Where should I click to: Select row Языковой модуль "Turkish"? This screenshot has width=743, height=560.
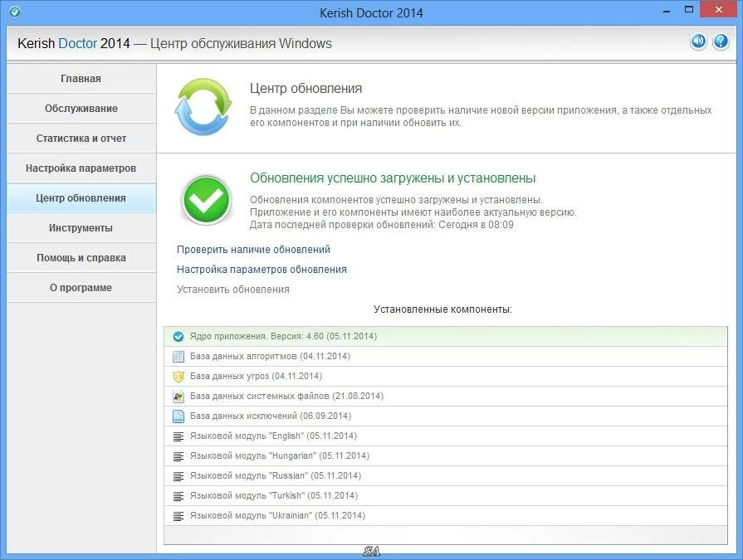[446, 495]
